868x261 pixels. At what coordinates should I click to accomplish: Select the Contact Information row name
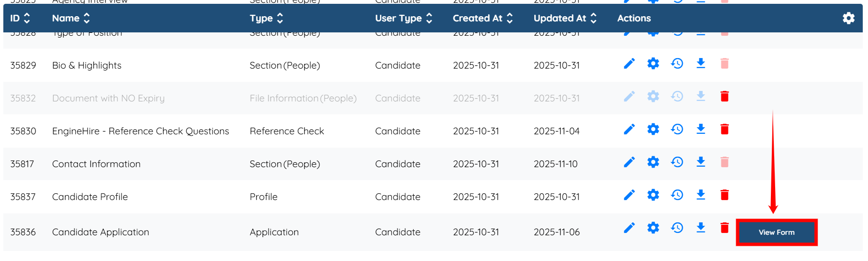(x=96, y=164)
